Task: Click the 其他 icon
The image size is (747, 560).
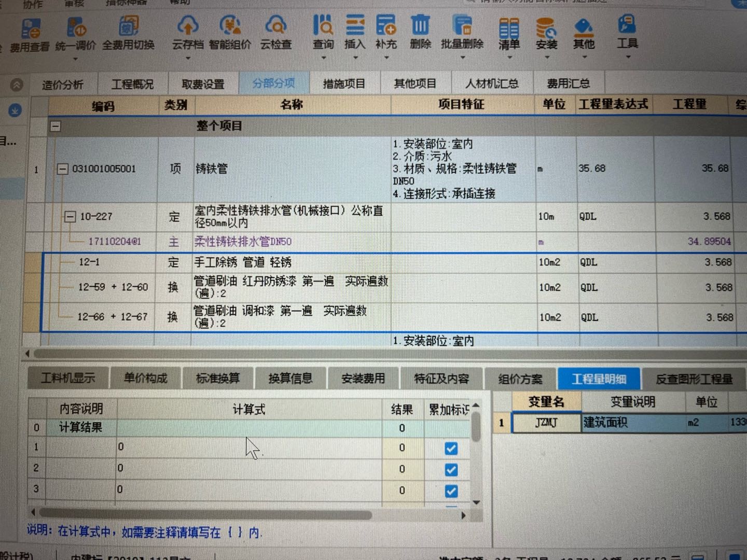Action: pyautogui.click(x=584, y=27)
